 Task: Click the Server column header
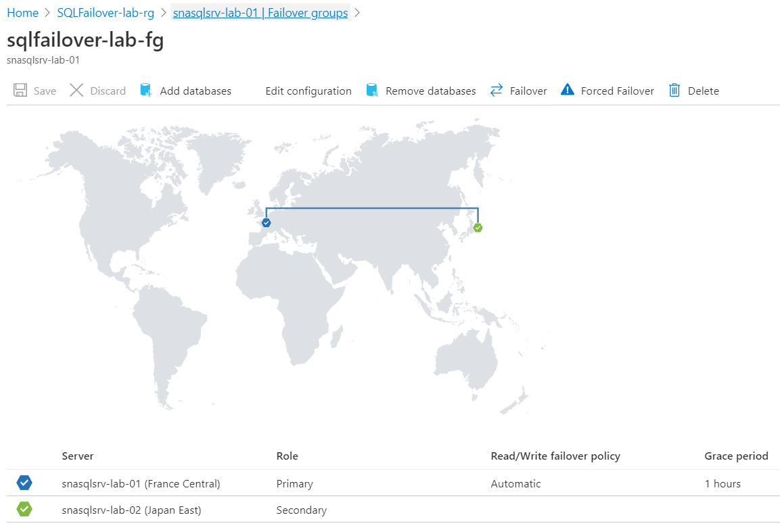[78, 456]
